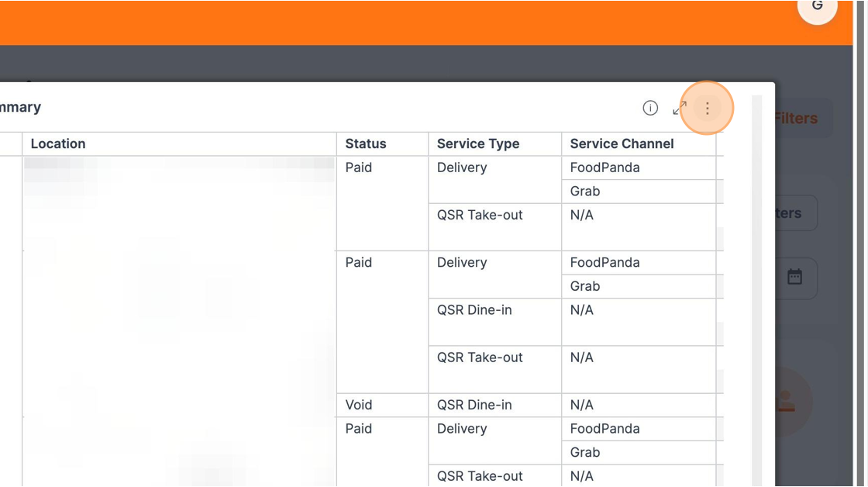Open the calendar date picker icon
Viewport: 868px width, 487px height.
coord(794,277)
